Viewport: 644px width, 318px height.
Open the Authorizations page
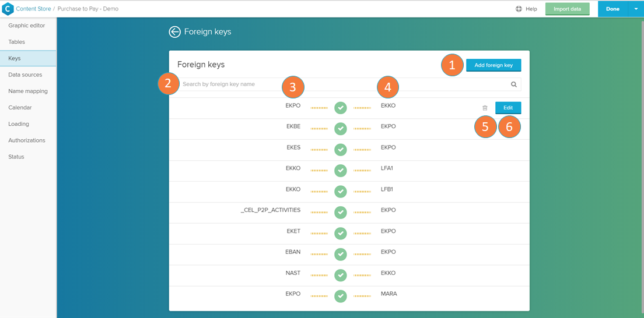point(27,140)
